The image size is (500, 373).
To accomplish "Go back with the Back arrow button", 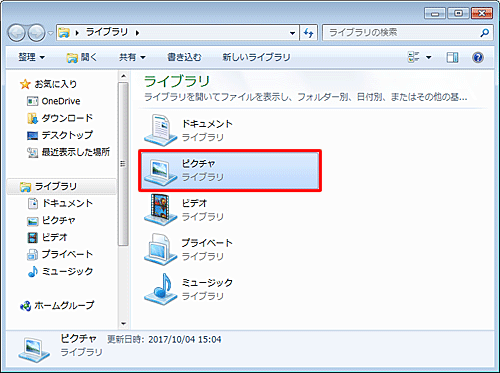I will click(x=16, y=33).
